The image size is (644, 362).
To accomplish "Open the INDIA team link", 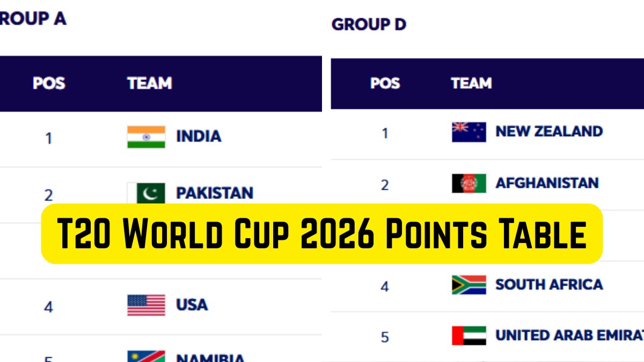I will coord(199,136).
